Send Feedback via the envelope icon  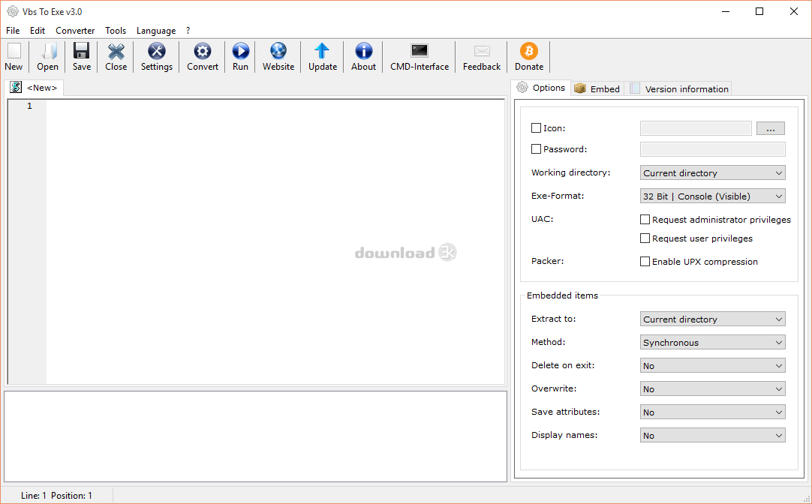click(481, 56)
